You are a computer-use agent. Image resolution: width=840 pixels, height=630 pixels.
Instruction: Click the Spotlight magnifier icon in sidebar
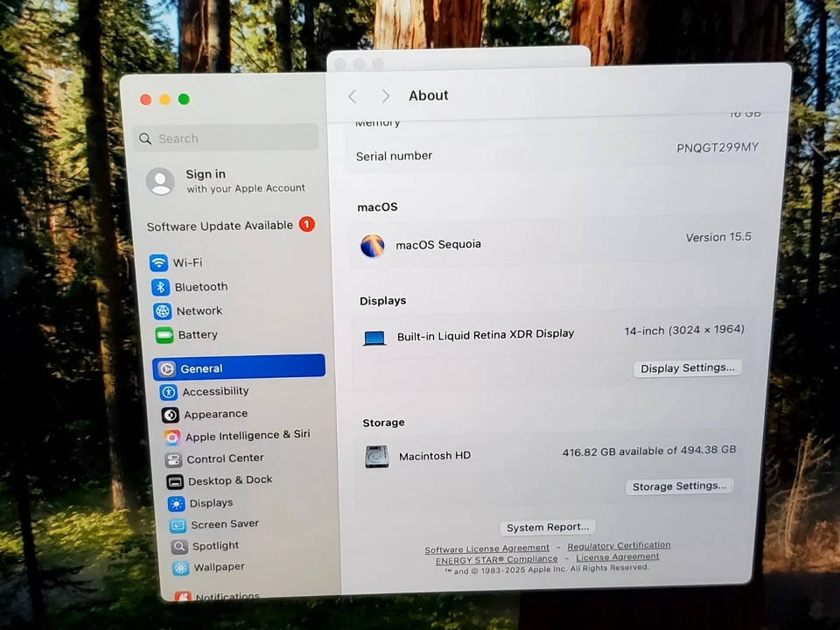pyautogui.click(x=179, y=546)
